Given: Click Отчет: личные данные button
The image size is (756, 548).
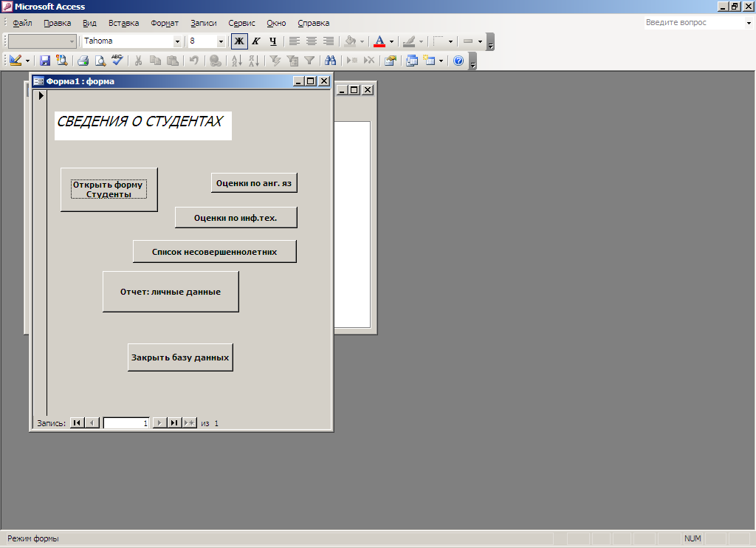Looking at the screenshot, I should coord(171,292).
